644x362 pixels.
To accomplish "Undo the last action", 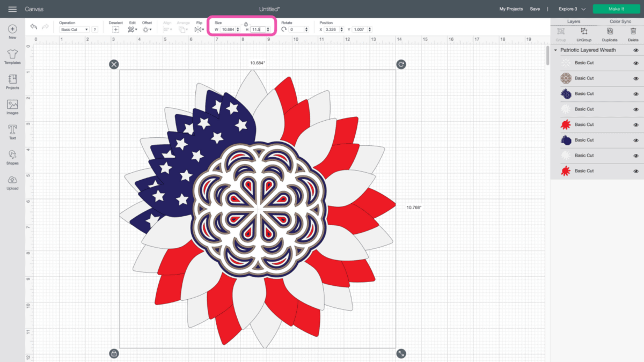I will (x=34, y=27).
